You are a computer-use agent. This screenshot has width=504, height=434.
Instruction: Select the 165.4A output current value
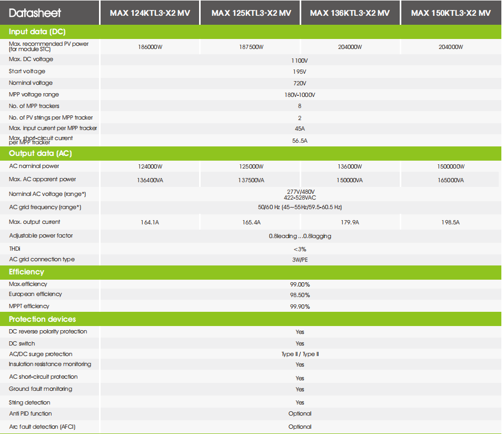pyautogui.click(x=251, y=222)
